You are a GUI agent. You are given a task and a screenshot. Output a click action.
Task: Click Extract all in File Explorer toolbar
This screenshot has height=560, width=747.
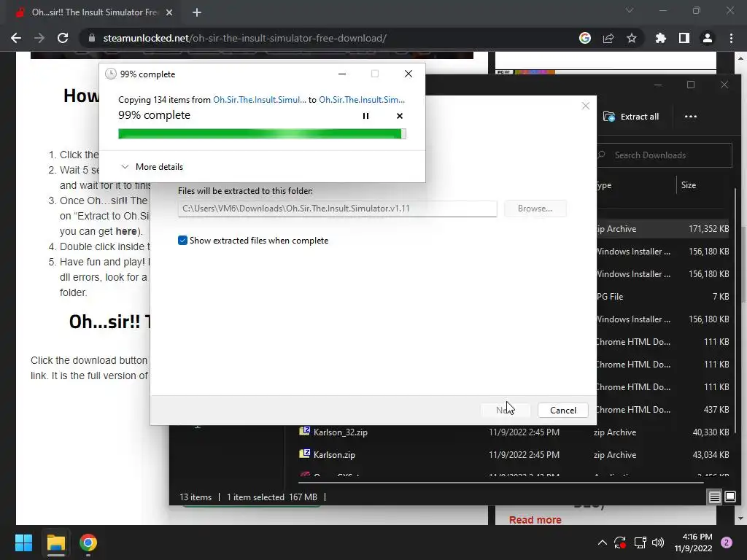pos(631,117)
